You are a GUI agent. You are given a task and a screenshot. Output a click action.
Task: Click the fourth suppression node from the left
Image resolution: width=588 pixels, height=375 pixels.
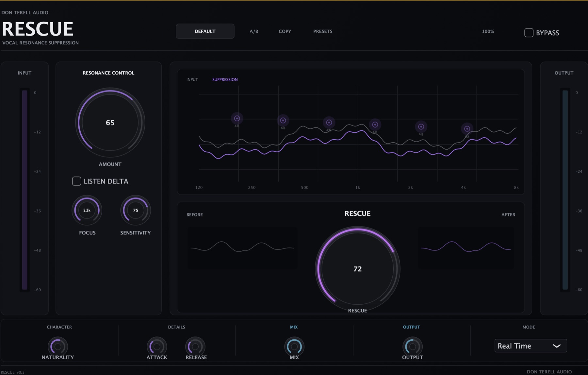375,125
